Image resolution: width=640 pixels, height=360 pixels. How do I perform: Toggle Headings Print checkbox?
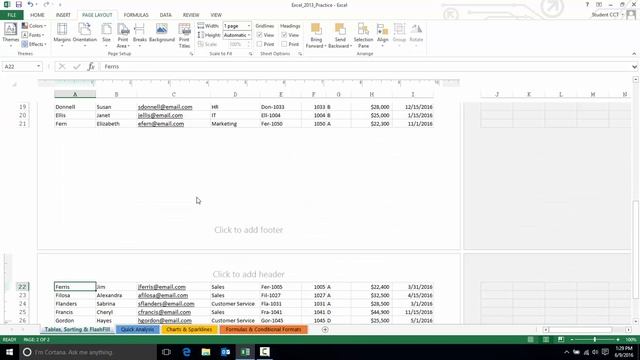[284, 44]
